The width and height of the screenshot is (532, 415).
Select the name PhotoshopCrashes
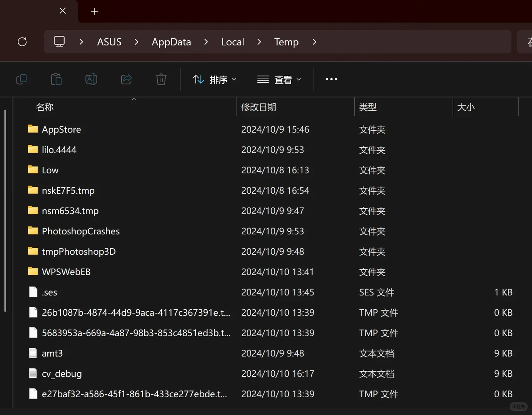[x=81, y=231]
